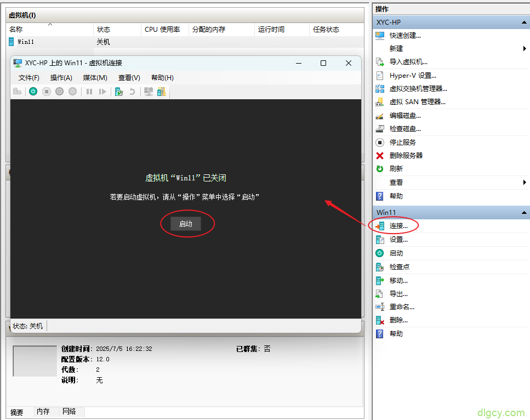Switch to the 摘要 tab
This screenshot has width=530, height=420.
pyautogui.click(x=17, y=412)
